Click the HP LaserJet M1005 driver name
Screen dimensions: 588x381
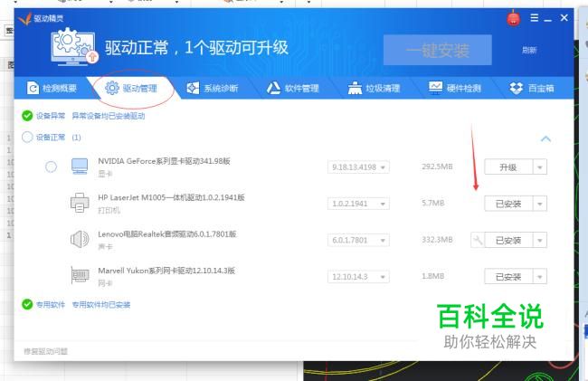pos(171,197)
